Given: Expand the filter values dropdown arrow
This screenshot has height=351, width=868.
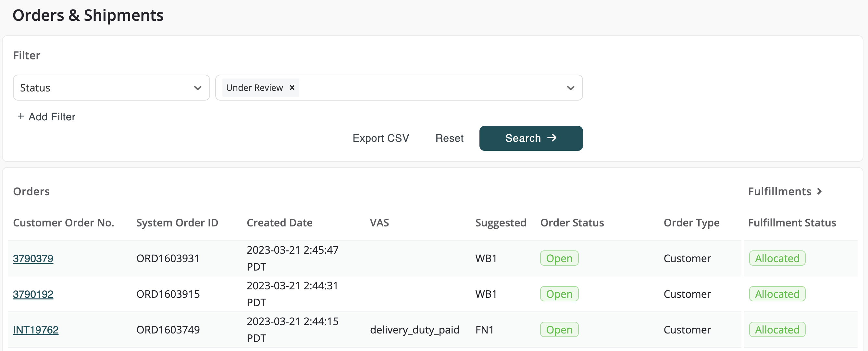Looking at the screenshot, I should point(570,88).
